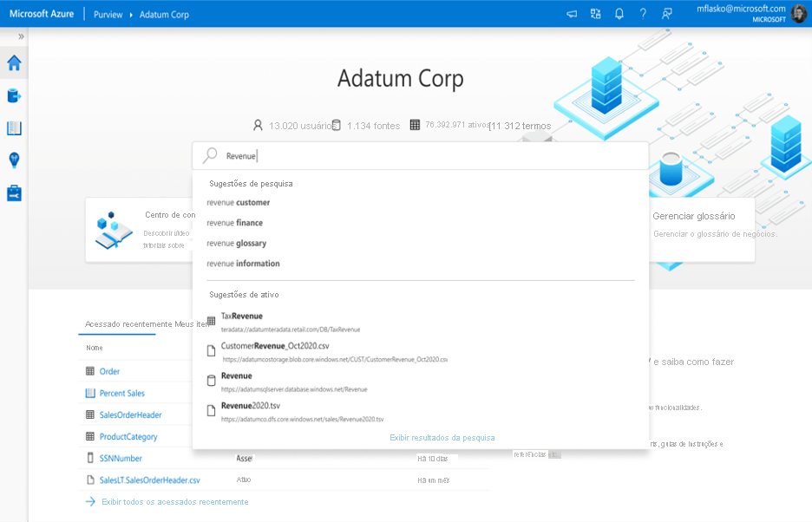
Task: Open the insights lightbulb sidebar icon
Action: click(x=14, y=160)
